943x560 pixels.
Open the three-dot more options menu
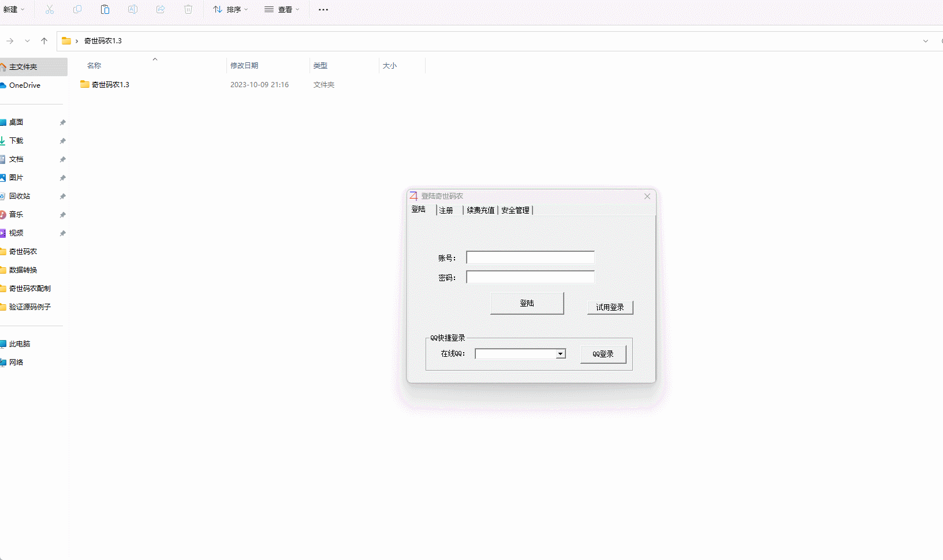[323, 9]
